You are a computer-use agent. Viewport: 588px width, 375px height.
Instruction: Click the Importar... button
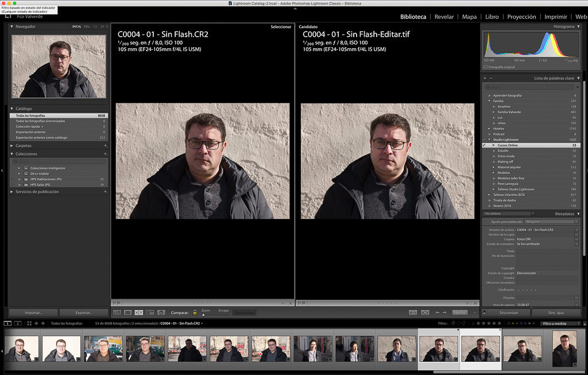33,313
